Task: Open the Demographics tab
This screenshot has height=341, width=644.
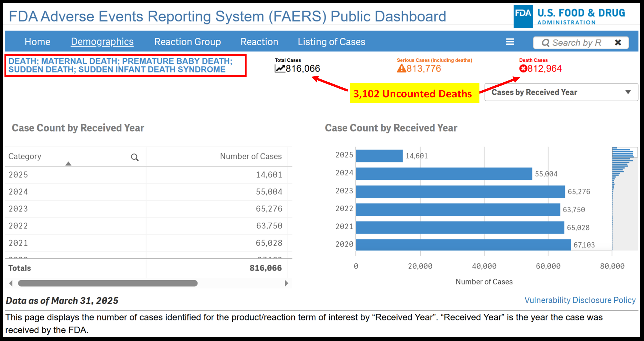Action: (102, 42)
